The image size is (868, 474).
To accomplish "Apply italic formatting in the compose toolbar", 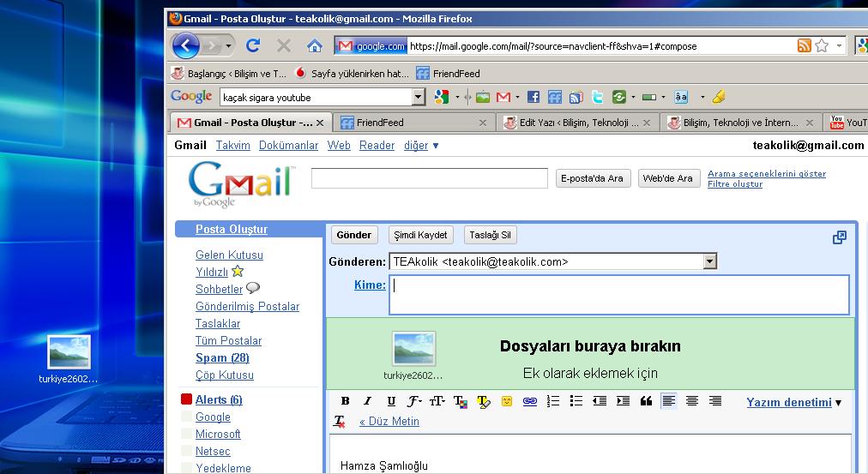I will (x=367, y=401).
